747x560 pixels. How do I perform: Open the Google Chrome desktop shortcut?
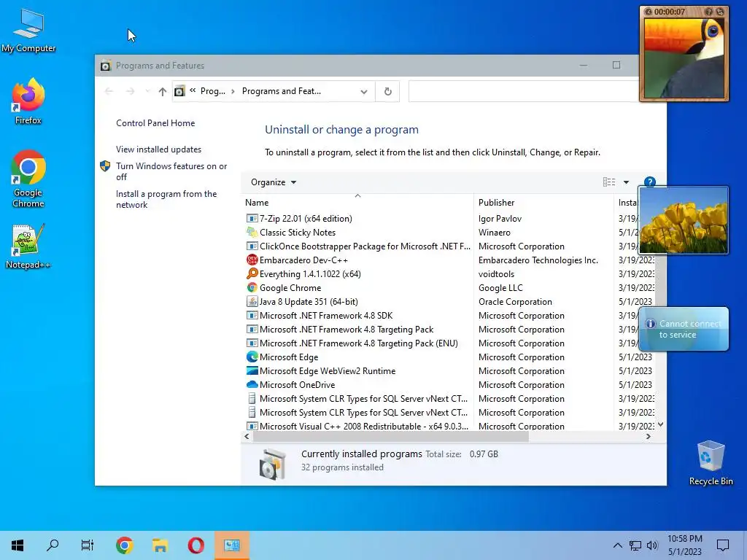tap(28, 179)
